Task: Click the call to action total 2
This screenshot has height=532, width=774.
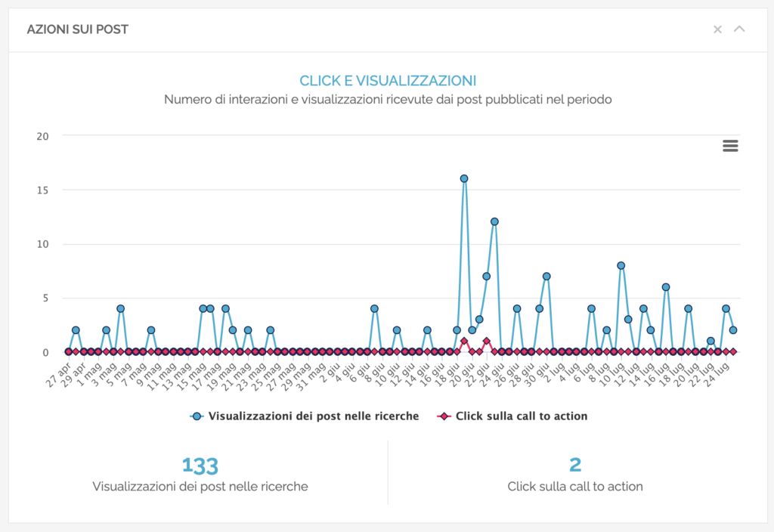Action: [575, 466]
